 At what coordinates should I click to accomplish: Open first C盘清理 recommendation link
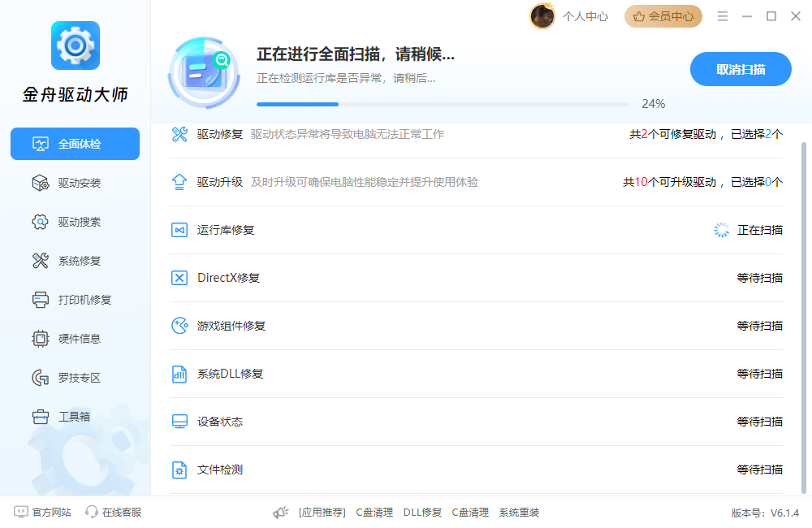click(x=374, y=513)
